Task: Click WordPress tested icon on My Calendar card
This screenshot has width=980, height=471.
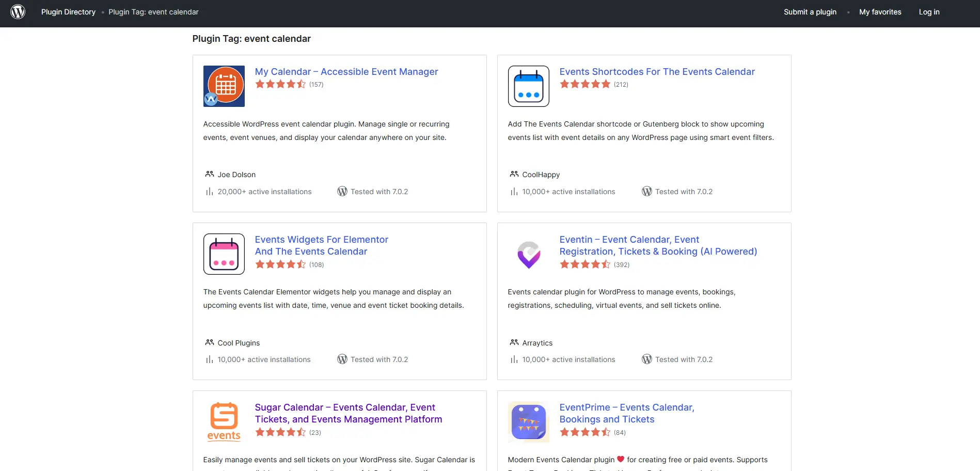Action: (342, 191)
